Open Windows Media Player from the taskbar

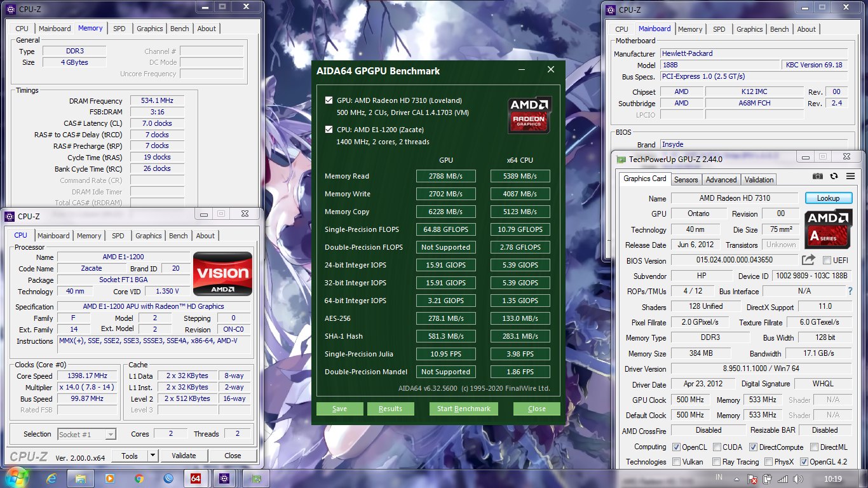click(110, 478)
